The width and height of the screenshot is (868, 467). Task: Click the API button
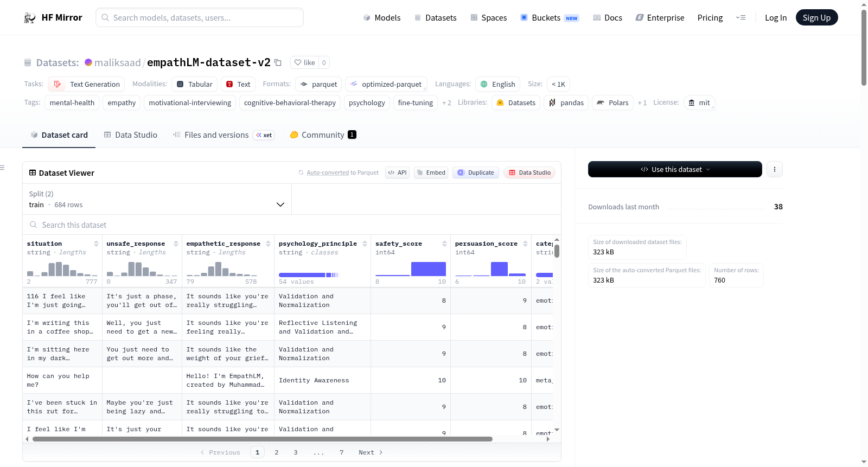pos(397,172)
